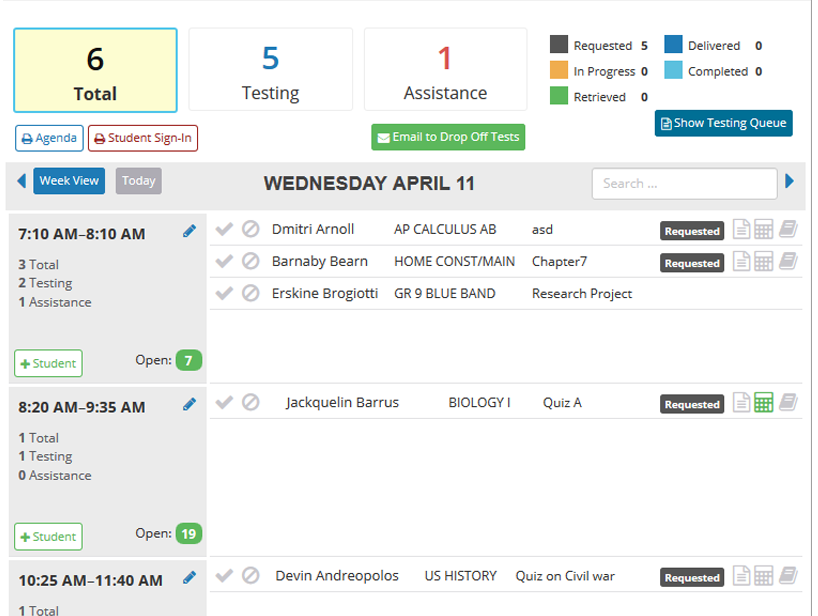Advance to the next day with the right arrow
Image resolution: width=818 pixels, height=616 pixels.
click(789, 181)
